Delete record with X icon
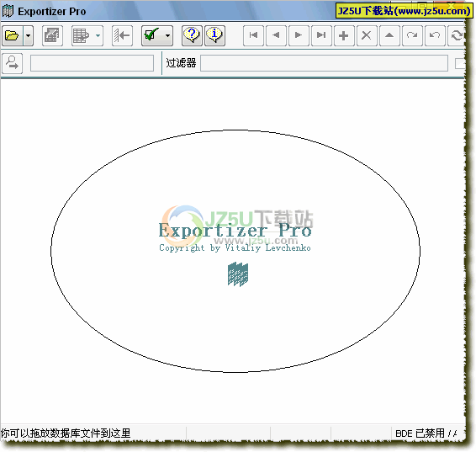This screenshot has height=452, width=476. pos(367,36)
